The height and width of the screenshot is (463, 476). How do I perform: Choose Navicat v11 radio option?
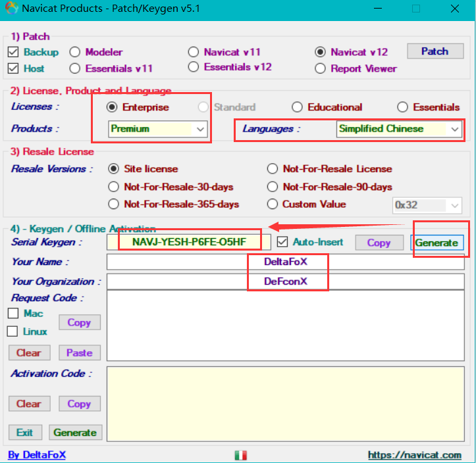pos(194,52)
